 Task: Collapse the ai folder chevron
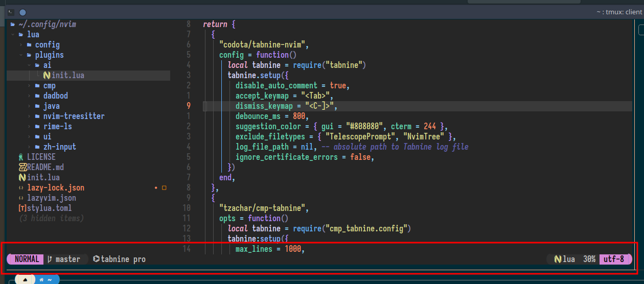29,65
